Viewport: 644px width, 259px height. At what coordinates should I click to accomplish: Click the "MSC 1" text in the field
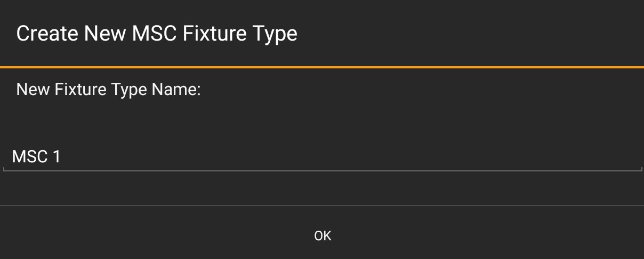coord(36,157)
